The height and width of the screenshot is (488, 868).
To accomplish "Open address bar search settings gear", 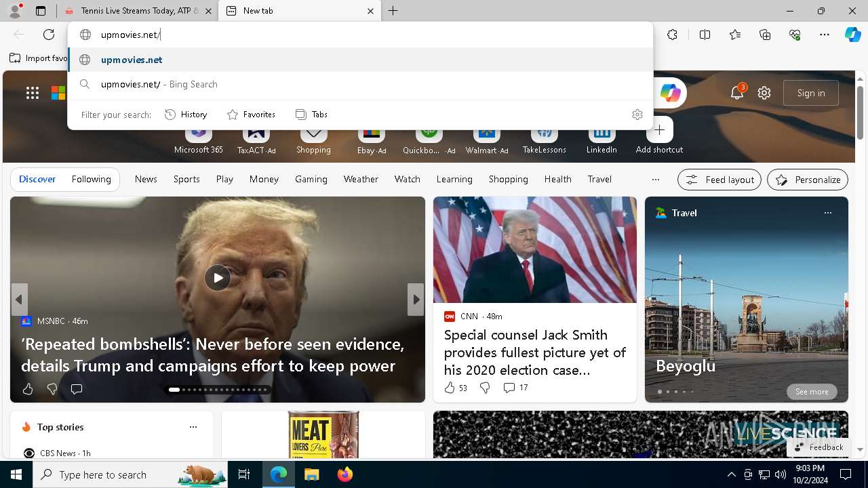I will click(637, 115).
